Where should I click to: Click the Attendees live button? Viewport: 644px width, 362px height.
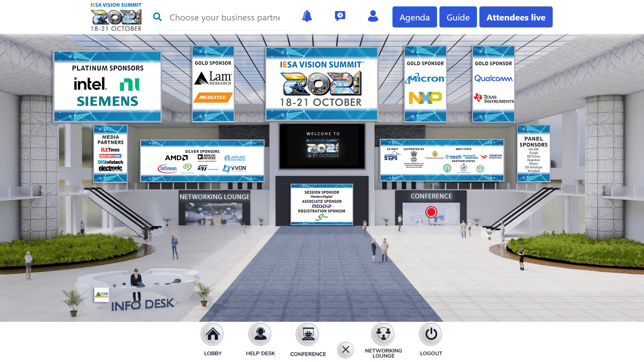516,17
